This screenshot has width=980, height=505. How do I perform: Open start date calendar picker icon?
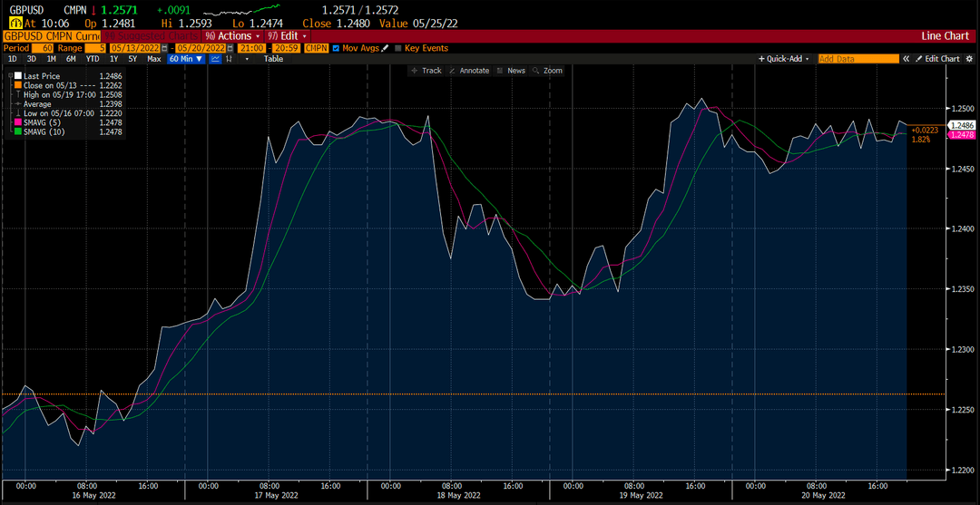point(164,48)
